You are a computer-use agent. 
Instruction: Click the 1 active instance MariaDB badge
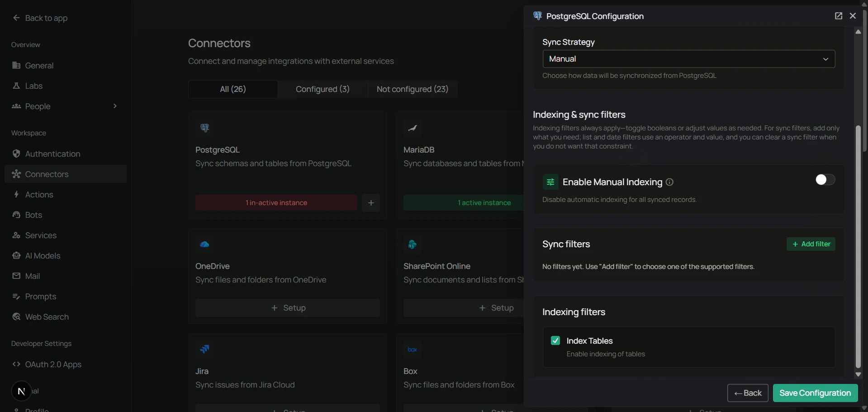pyautogui.click(x=463, y=203)
